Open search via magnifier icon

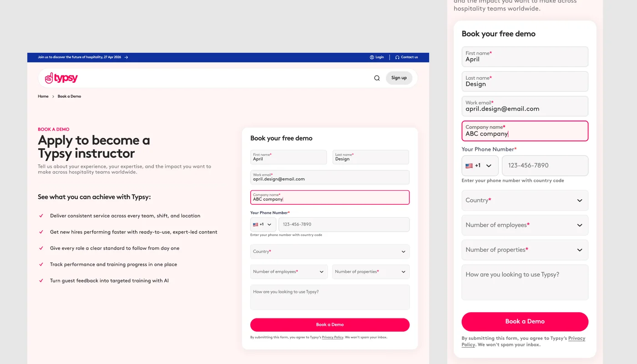coord(377,78)
